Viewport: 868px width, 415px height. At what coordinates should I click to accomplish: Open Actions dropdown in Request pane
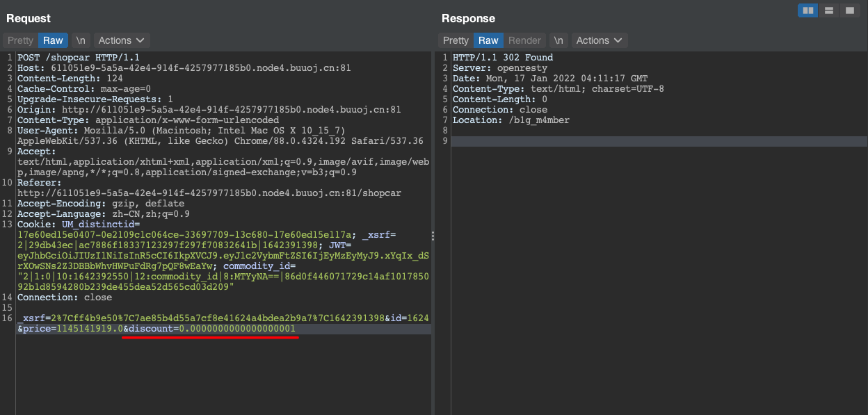click(x=122, y=40)
